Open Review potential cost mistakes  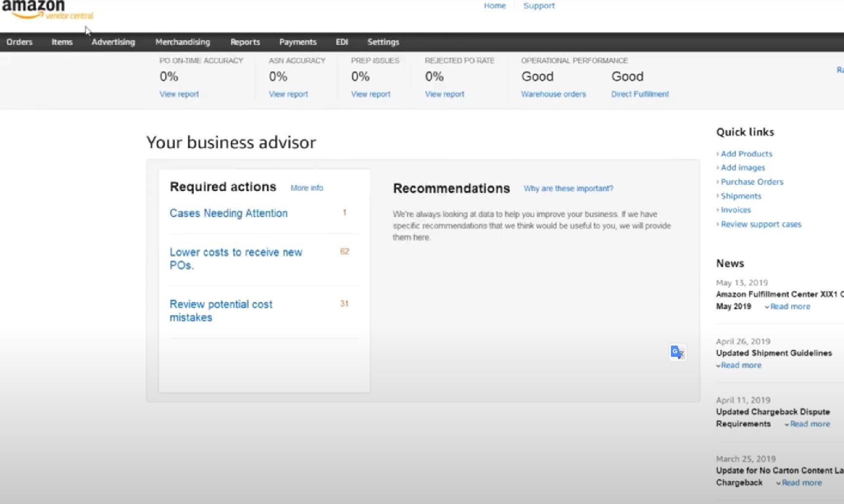[221, 310]
